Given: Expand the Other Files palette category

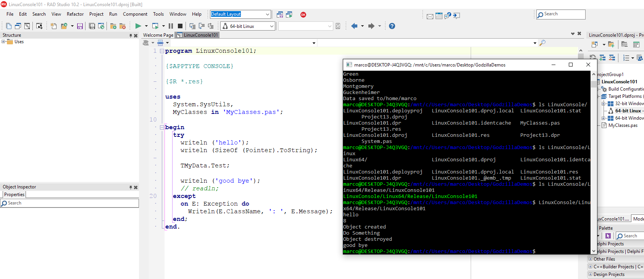Looking at the screenshot, I should 590,259.
